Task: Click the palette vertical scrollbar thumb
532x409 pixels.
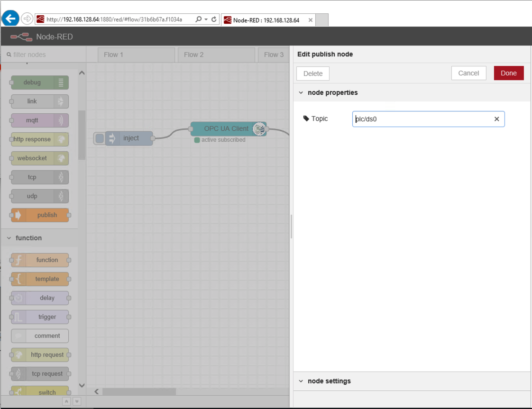Action: 82,135
